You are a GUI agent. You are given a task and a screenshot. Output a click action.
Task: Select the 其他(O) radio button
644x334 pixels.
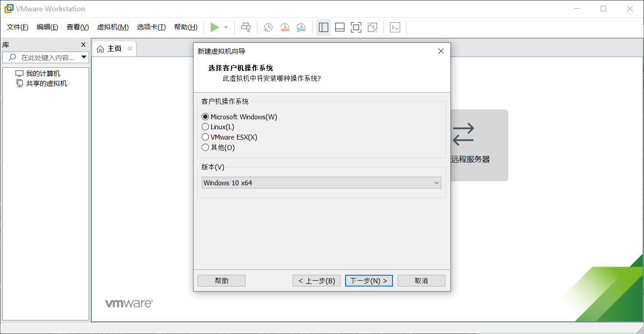click(x=205, y=147)
